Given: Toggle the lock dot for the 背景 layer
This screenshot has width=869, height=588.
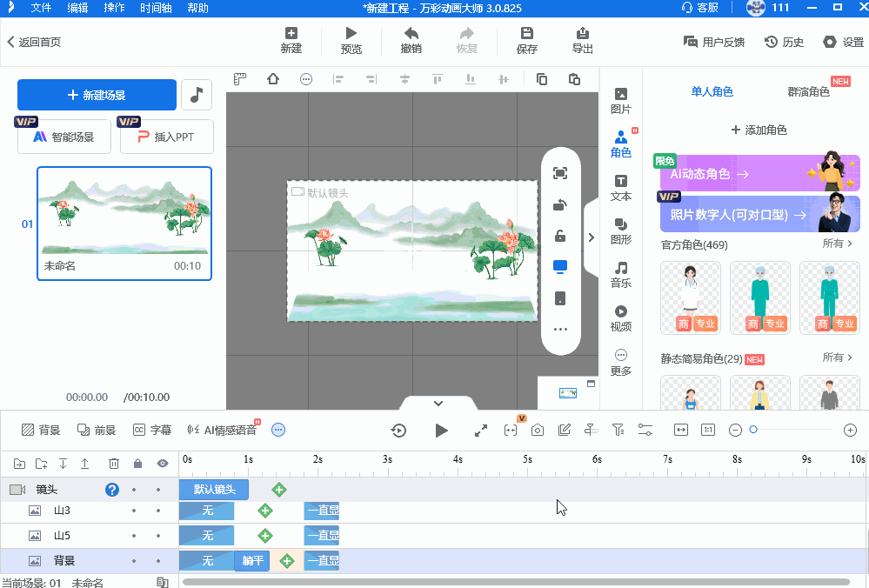Looking at the screenshot, I should pyautogui.click(x=134, y=561).
